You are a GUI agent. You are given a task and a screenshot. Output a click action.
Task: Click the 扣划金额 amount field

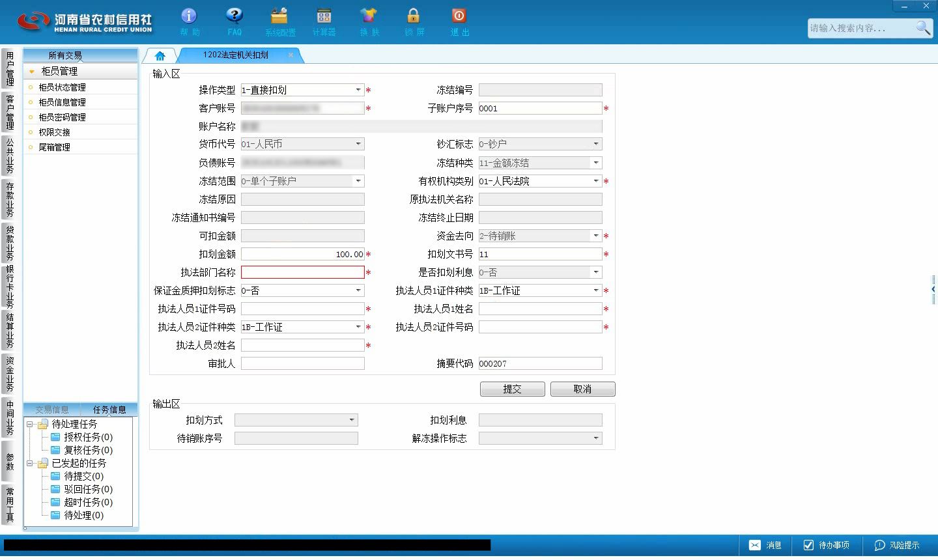click(303, 254)
